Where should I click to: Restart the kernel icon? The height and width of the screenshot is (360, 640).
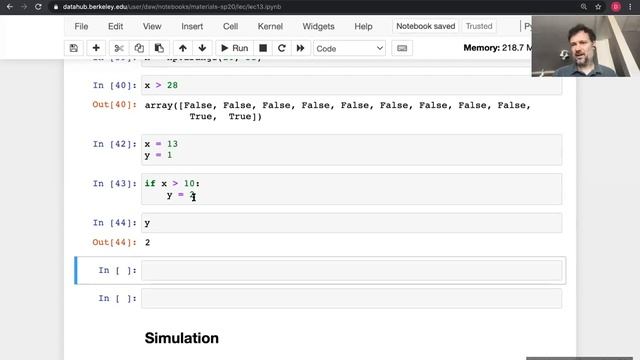click(282, 48)
